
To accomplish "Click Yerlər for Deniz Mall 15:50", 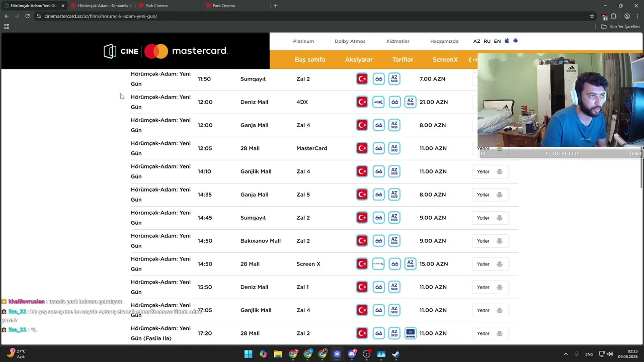I will [x=490, y=287].
